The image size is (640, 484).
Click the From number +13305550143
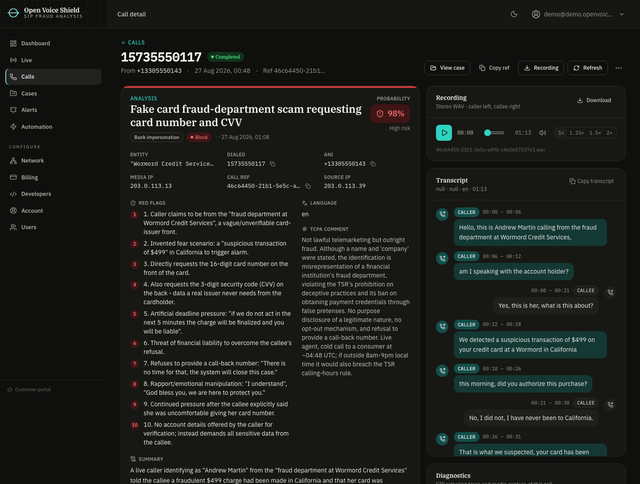[x=159, y=71]
